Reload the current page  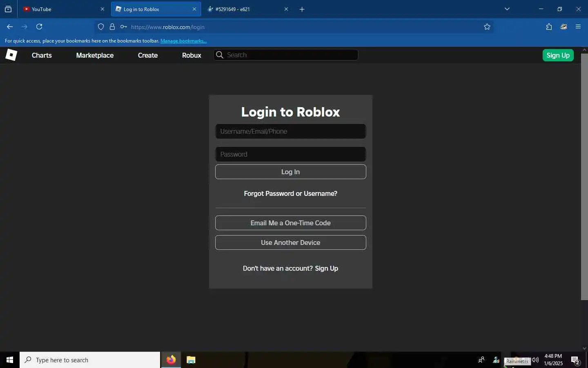pyautogui.click(x=39, y=27)
